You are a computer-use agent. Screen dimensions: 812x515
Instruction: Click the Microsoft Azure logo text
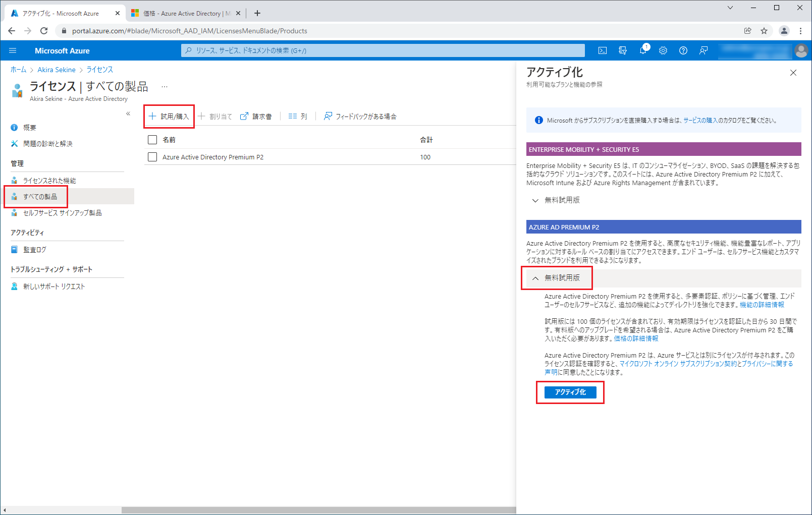(62, 50)
